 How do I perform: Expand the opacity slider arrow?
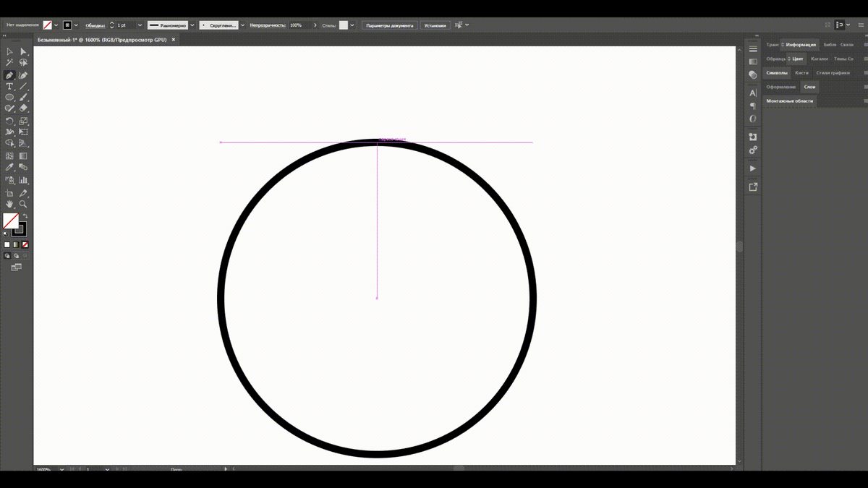pyautogui.click(x=315, y=25)
